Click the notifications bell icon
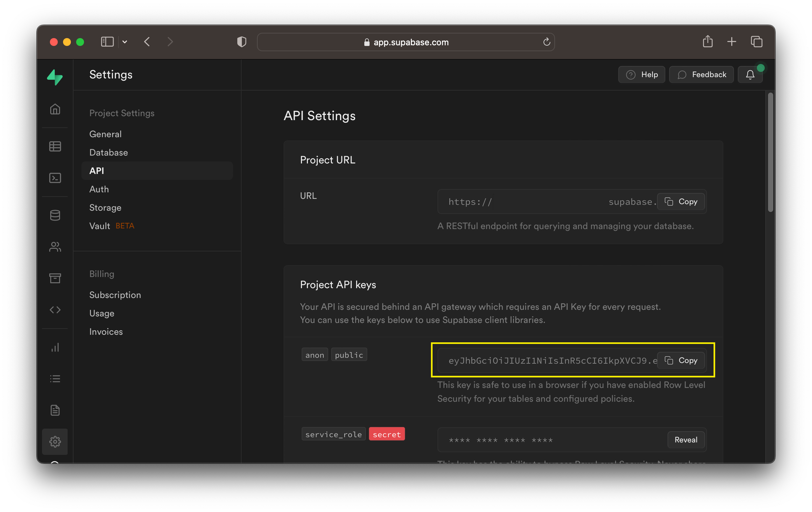The height and width of the screenshot is (512, 812). 750,75
